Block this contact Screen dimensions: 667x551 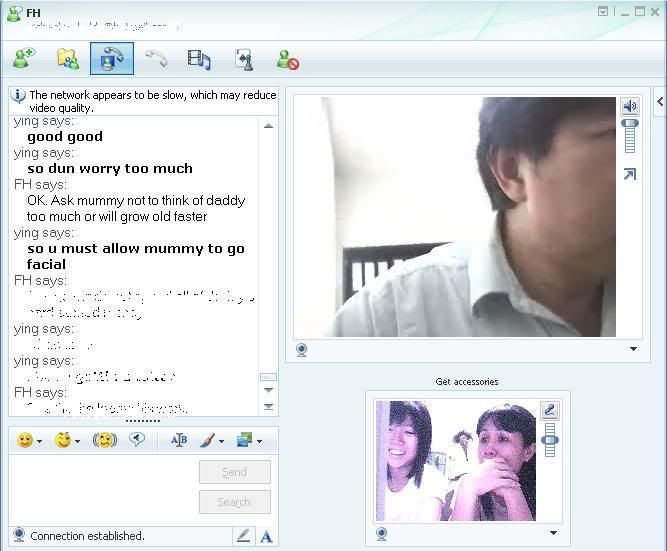[288, 59]
